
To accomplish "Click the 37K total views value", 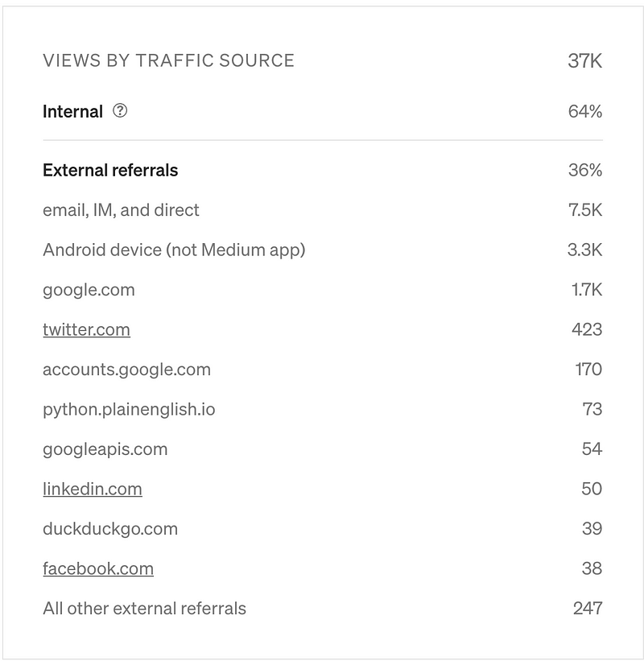I will pos(584,60).
